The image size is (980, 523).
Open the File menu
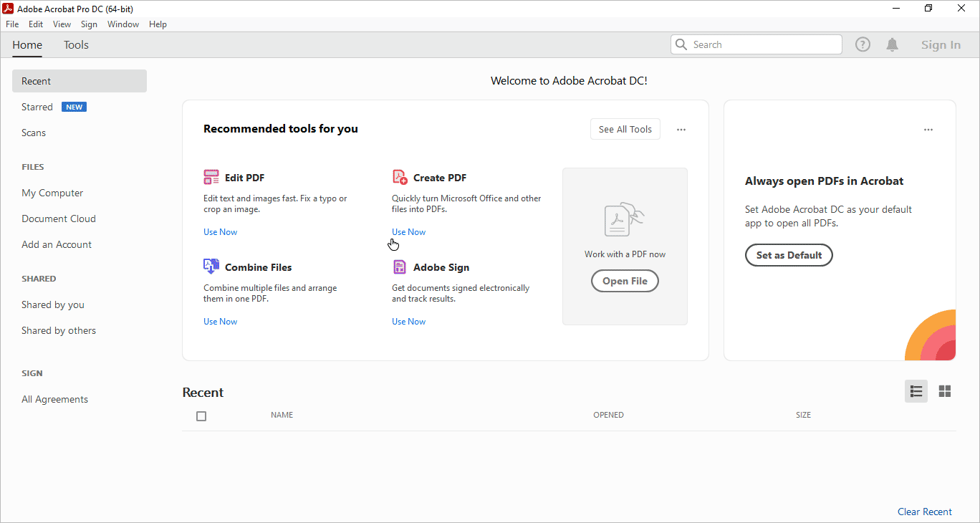(12, 24)
